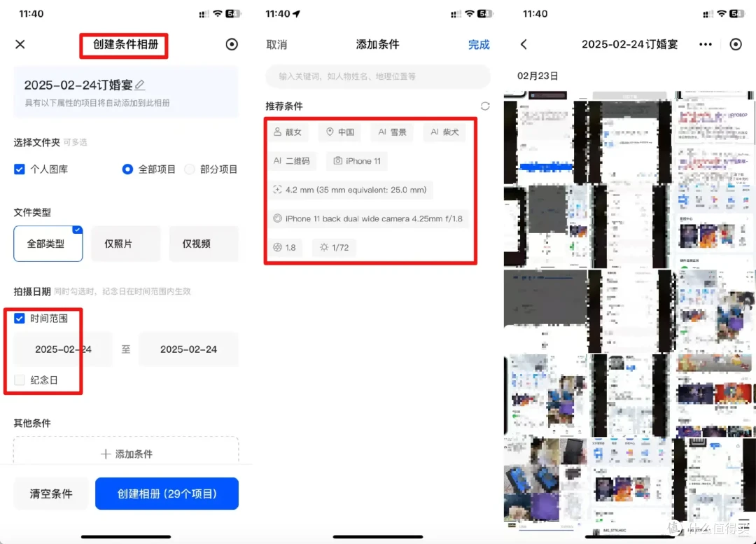
Task: Click 清空条件 button
Action: coord(50,494)
